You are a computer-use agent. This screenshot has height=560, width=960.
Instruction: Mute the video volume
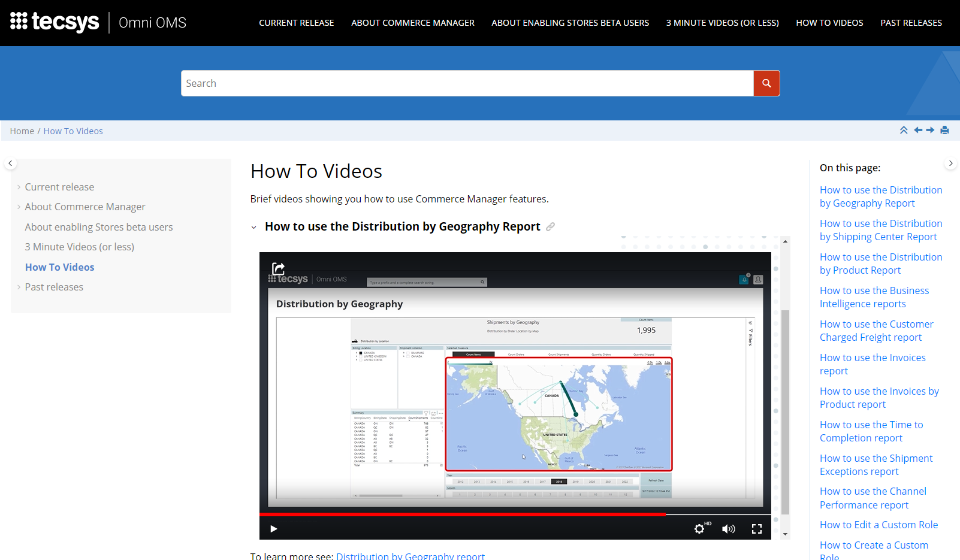pos(728,528)
